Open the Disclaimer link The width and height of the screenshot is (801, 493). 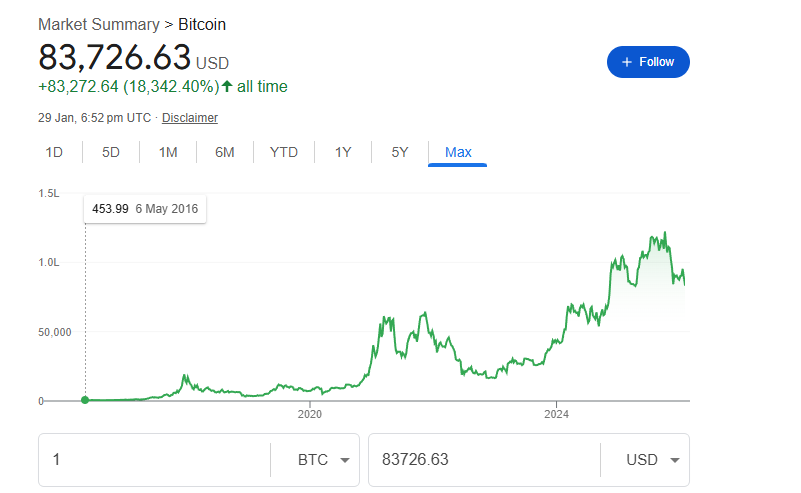190,118
